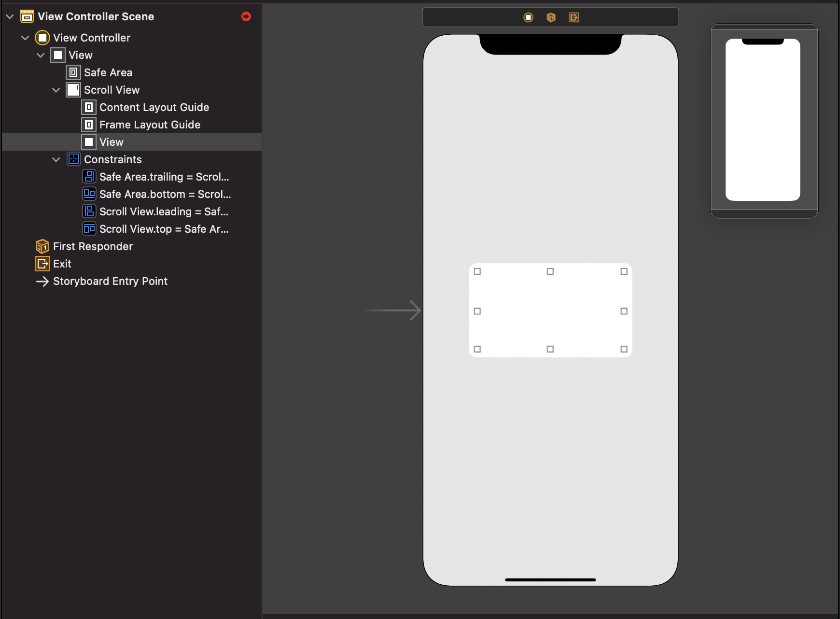Click the left-middle resize handle of selected view
840x619 pixels.
477,311
